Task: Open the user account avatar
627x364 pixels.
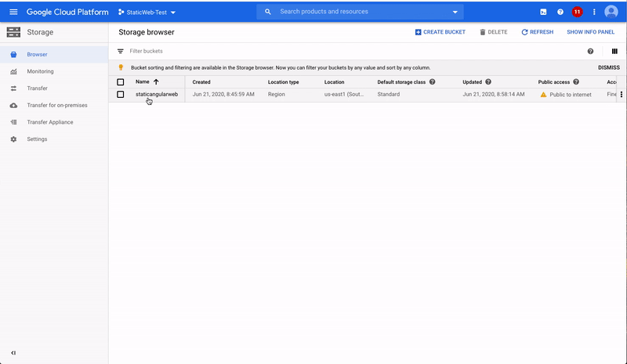Action: pos(611,12)
